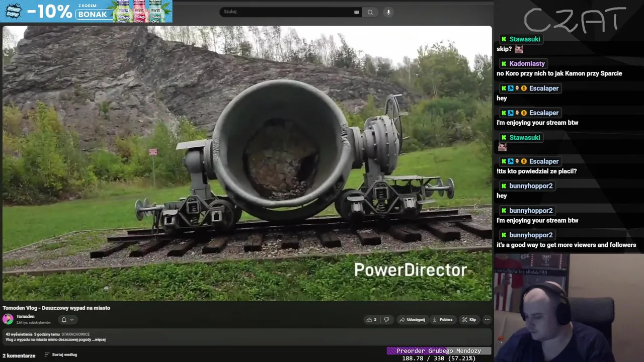This screenshot has height=362, width=644.
Task: Open notification bell dropdown for Tomoden
Action: (x=67, y=320)
